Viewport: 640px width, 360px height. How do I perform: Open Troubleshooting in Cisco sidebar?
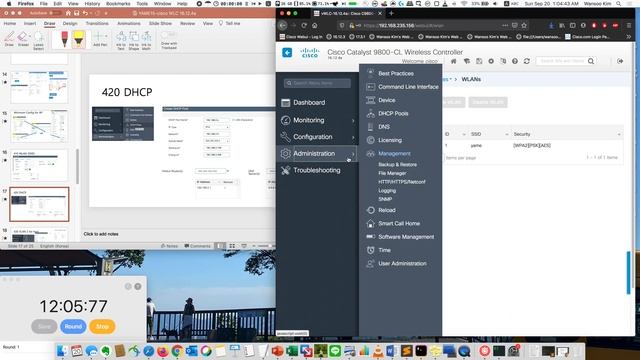[316, 170]
